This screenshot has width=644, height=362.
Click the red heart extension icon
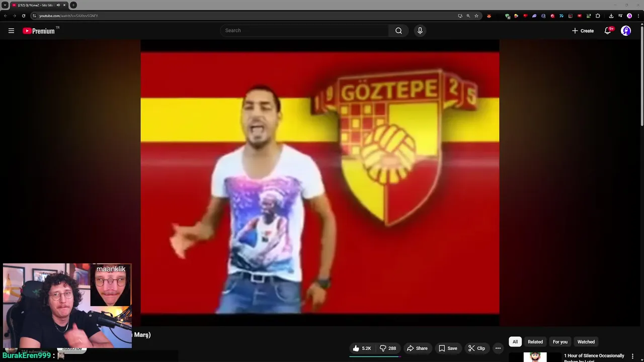525,16
